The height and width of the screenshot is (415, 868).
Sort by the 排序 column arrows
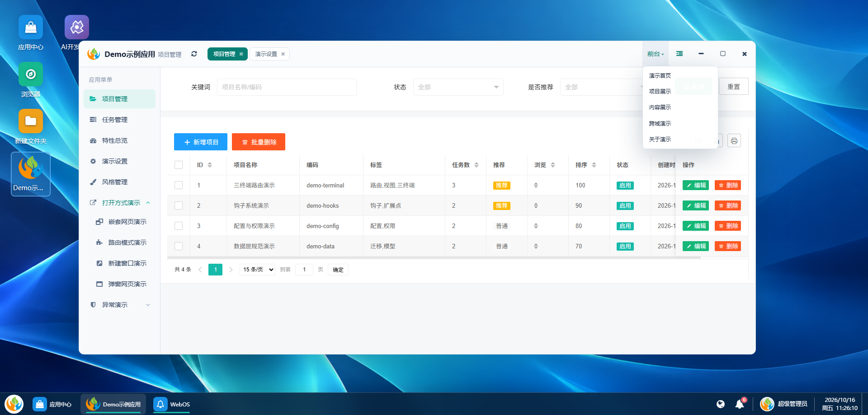click(x=594, y=165)
